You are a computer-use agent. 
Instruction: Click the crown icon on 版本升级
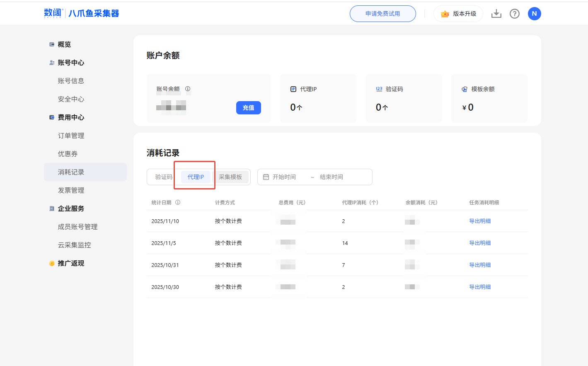445,14
